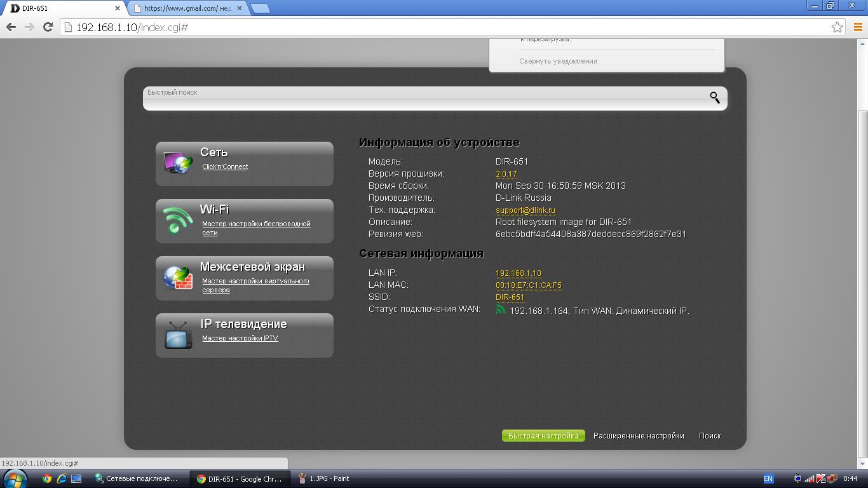Open a new browser tab
The image size is (868, 488).
[261, 8]
